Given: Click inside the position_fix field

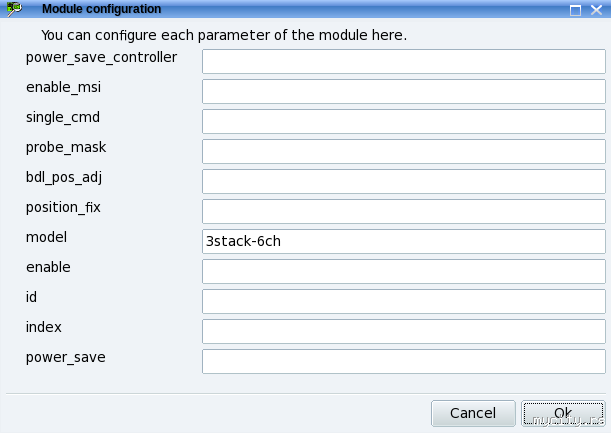Looking at the screenshot, I should click(x=403, y=212).
